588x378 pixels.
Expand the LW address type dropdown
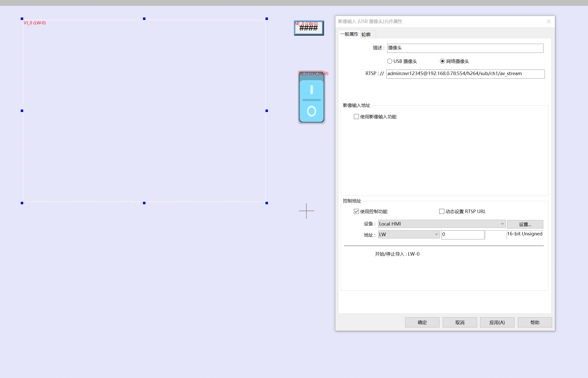(x=409, y=234)
